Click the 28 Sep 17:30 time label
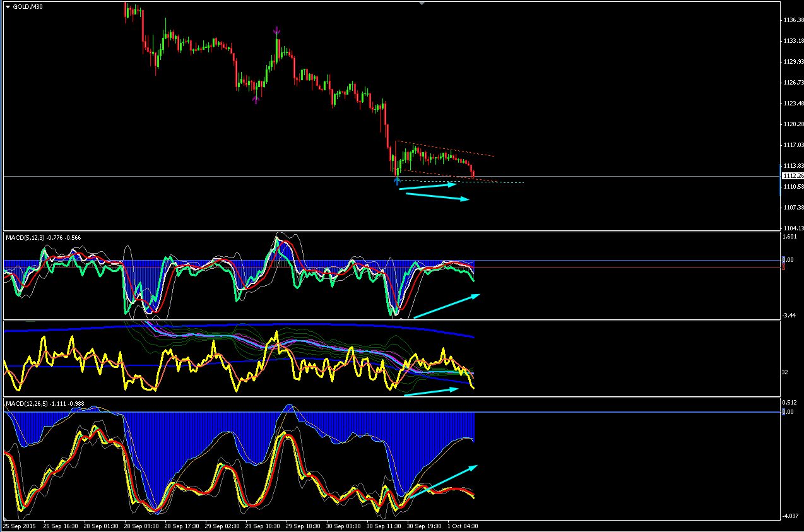This screenshot has width=804, height=532. pos(182,525)
